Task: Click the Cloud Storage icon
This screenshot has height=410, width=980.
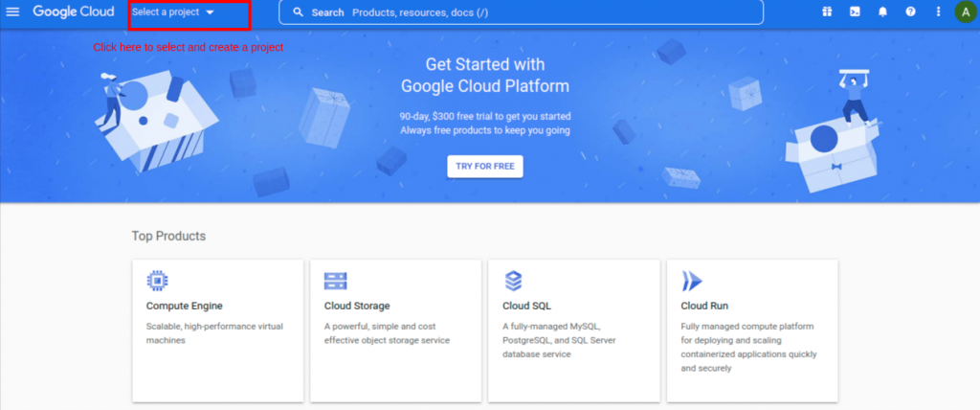Action: (x=336, y=281)
